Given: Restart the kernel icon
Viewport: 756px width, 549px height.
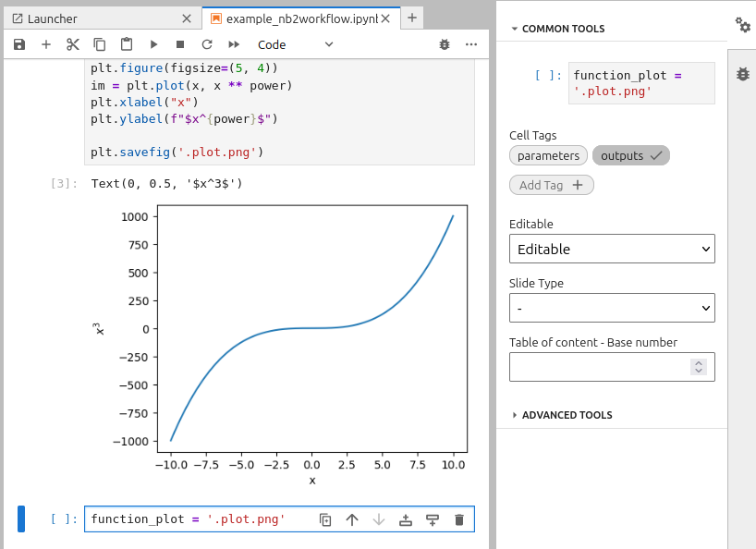Looking at the screenshot, I should coord(207,44).
